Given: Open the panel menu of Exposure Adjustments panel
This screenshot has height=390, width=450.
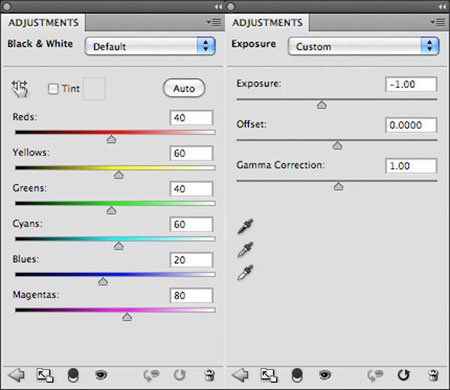Looking at the screenshot, I should pyautogui.click(x=438, y=22).
